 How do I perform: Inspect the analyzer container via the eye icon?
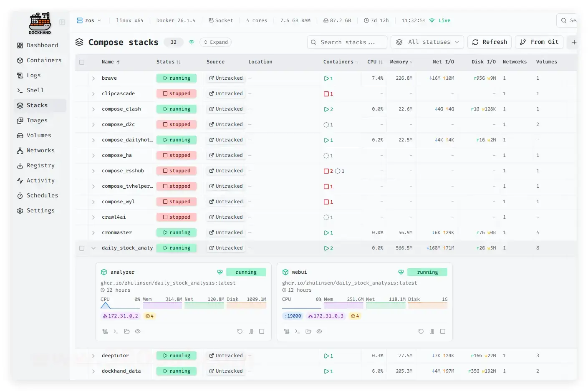pos(138,331)
